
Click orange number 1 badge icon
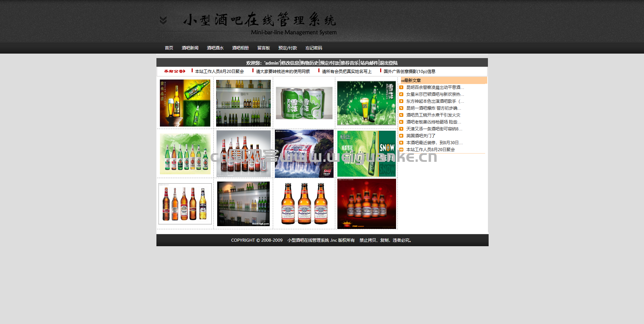coord(401,87)
